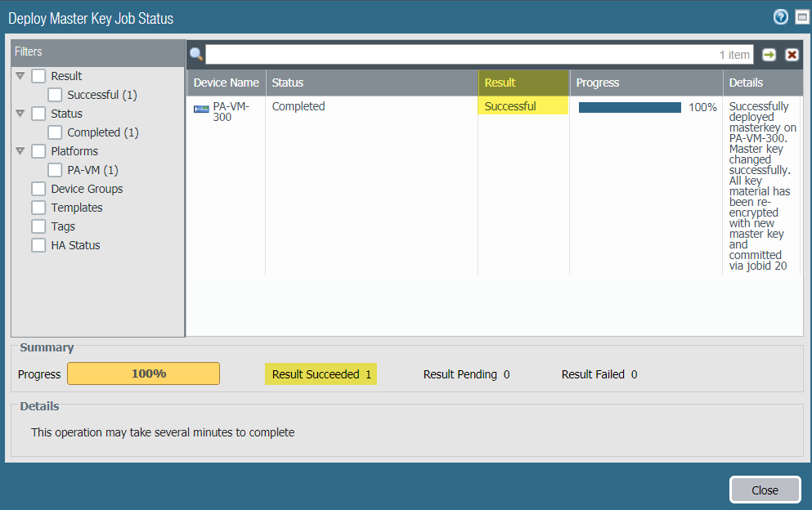Click the Result column header

523,83
